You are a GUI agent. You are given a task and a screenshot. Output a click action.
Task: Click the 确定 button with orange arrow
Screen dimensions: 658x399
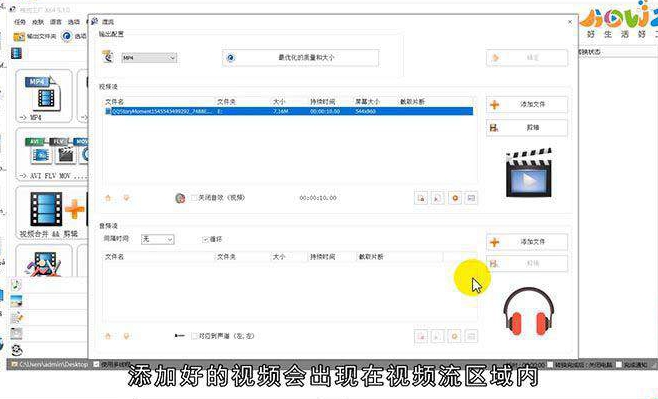[527, 57]
